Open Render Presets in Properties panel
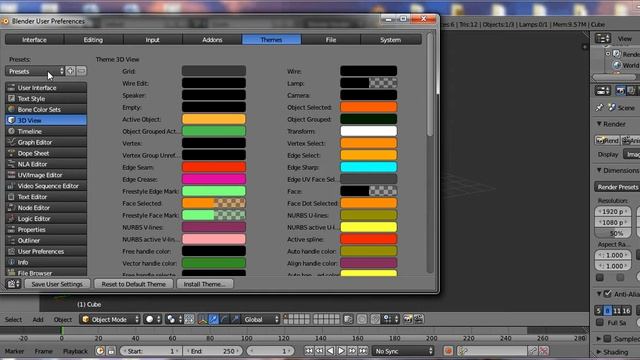The width and height of the screenshot is (640, 360). click(x=617, y=187)
